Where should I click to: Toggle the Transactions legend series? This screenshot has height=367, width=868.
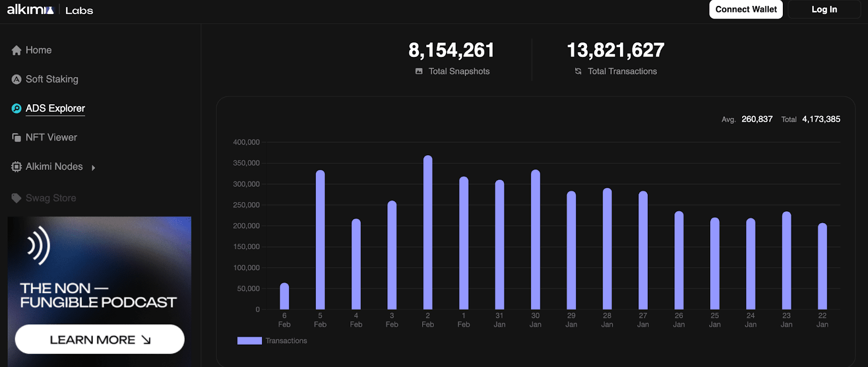(x=286, y=341)
